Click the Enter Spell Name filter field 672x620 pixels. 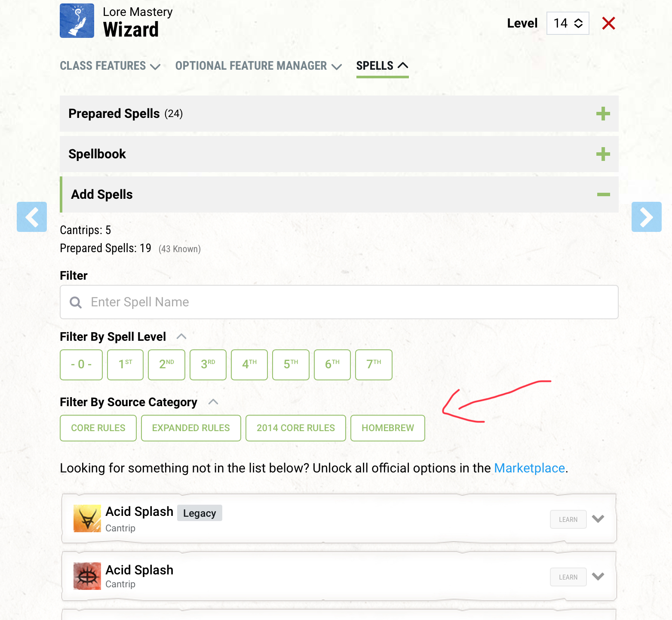pyautogui.click(x=339, y=302)
